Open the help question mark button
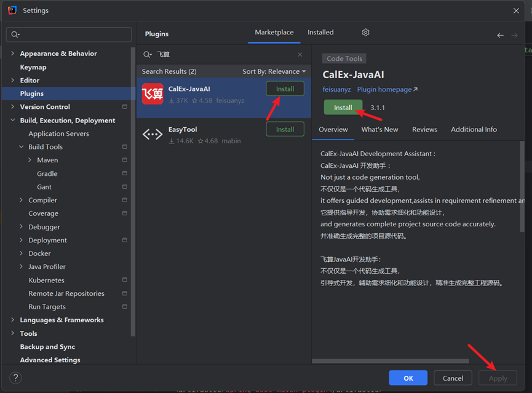This screenshot has width=532, height=393. pos(15,378)
